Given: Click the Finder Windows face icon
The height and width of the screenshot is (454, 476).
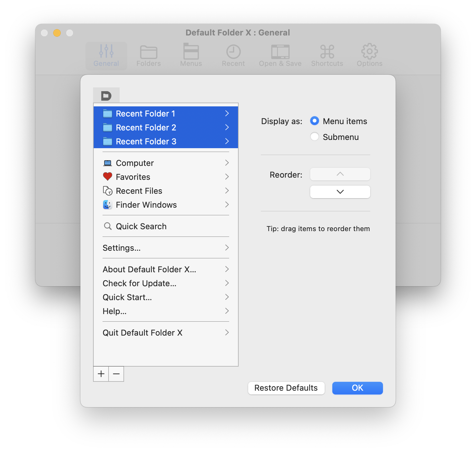Looking at the screenshot, I should (x=108, y=205).
